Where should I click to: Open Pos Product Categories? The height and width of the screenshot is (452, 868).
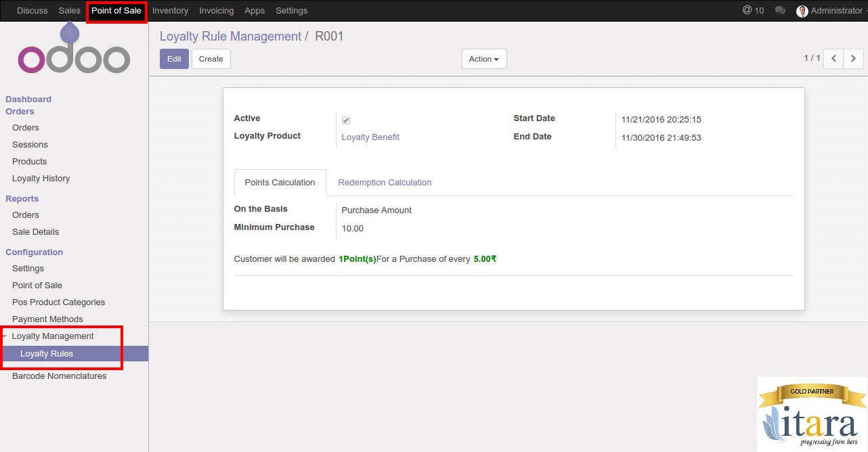point(59,302)
